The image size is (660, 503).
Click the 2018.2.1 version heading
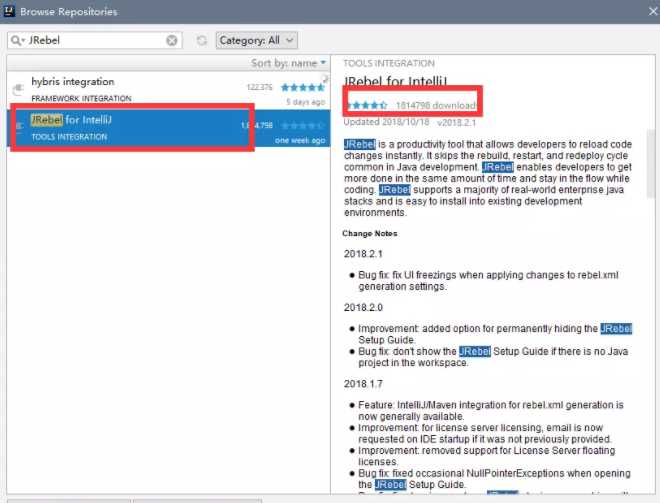(363, 254)
